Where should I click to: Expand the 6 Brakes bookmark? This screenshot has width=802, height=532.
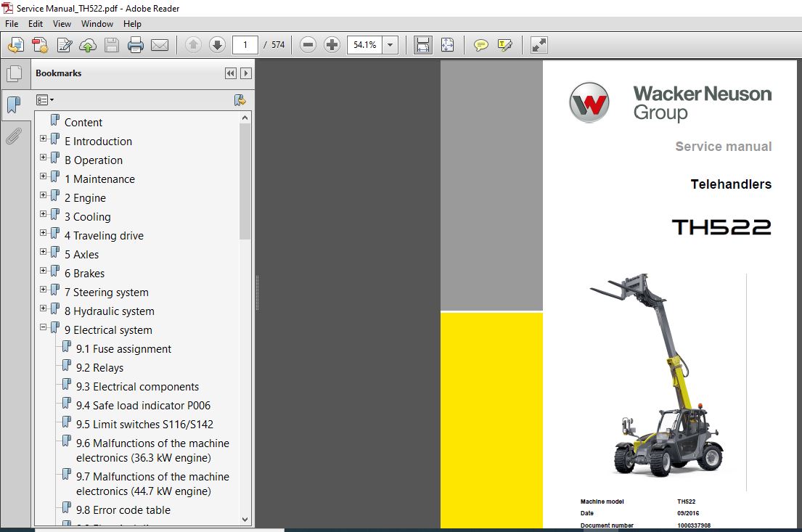44,271
